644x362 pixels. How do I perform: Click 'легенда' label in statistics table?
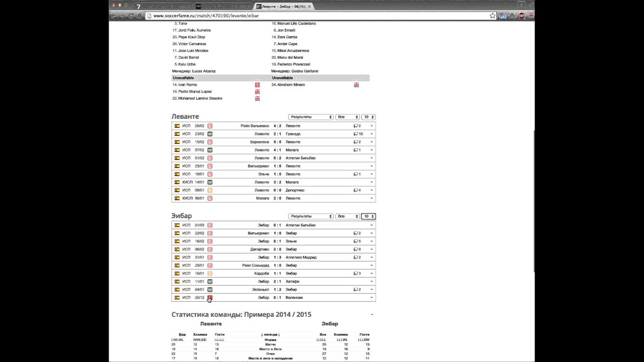coord(270,334)
